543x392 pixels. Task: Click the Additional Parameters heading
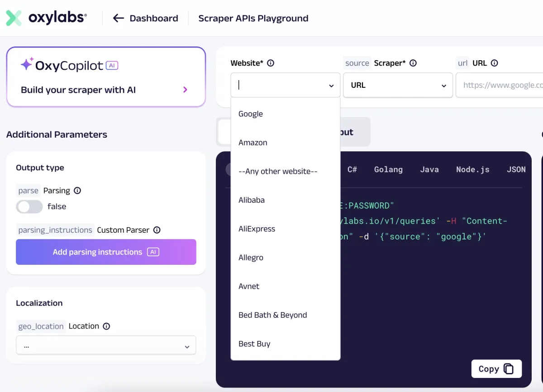pos(57,134)
